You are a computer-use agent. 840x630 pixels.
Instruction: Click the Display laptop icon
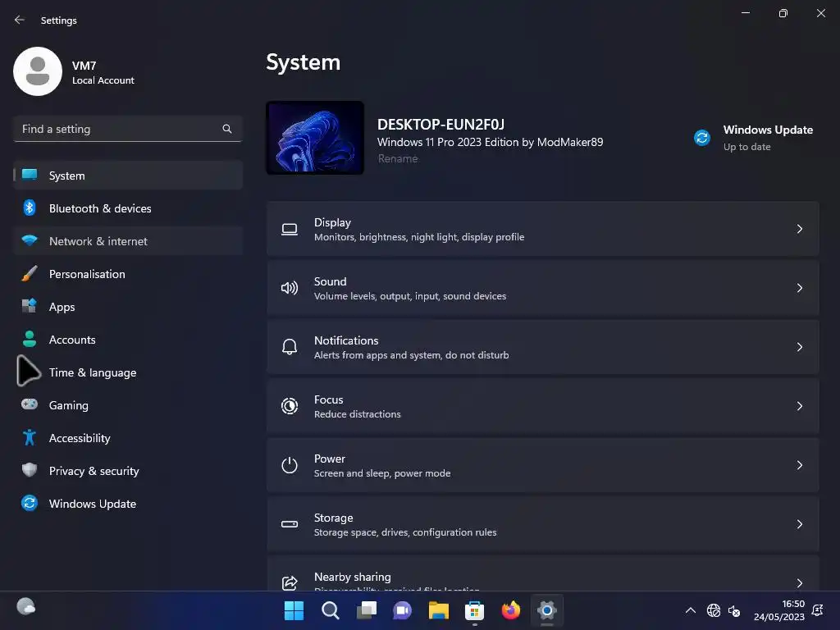pyautogui.click(x=290, y=230)
